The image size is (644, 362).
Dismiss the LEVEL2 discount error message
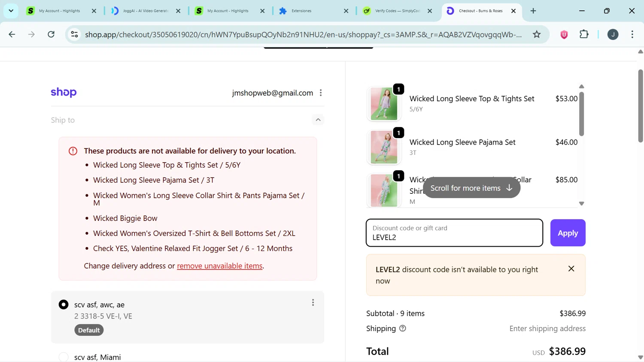pos(571,268)
